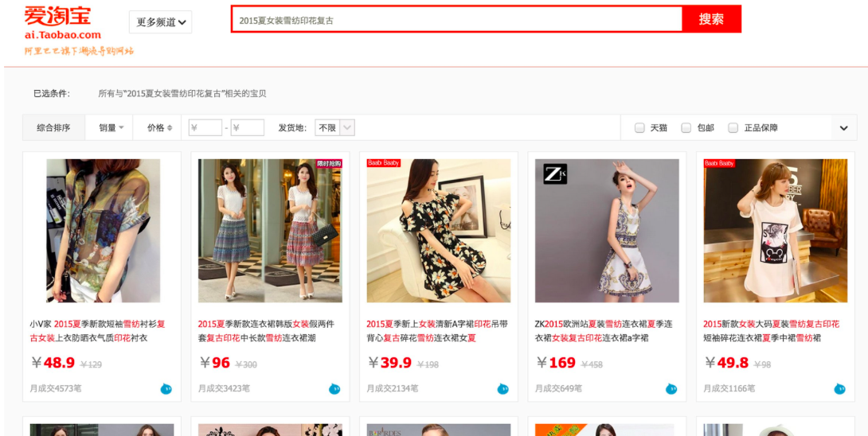868x436 pixels.
Task: Click the blue Wangwang icon on the ¥39.9 item
Action: coord(502,389)
